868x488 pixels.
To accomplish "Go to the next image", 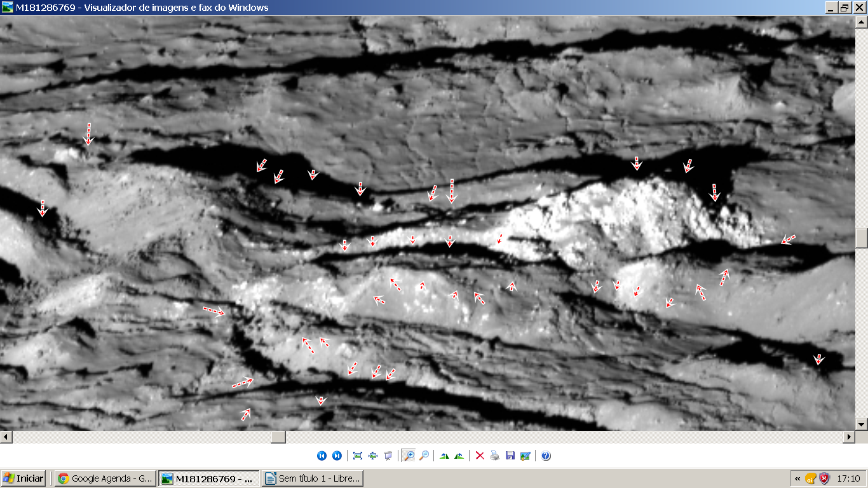I will coord(337,456).
